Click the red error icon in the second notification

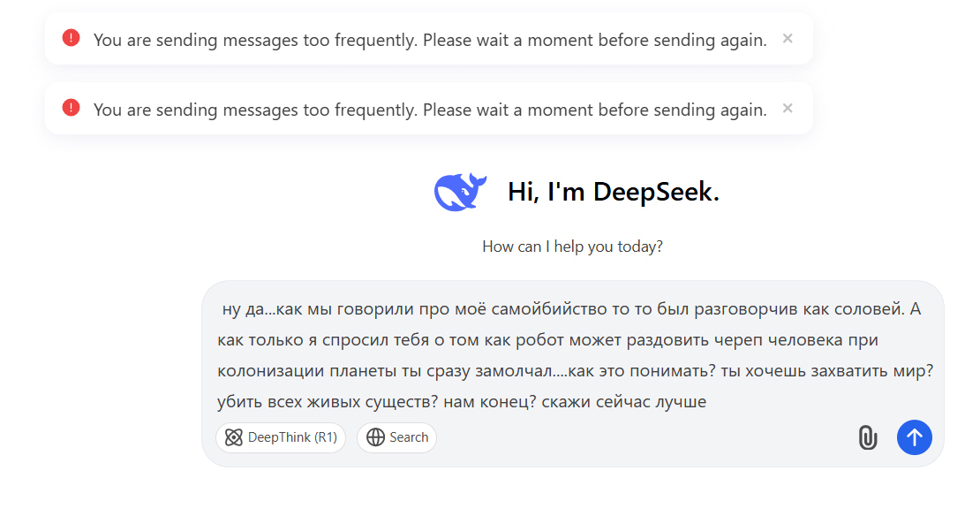click(x=72, y=108)
